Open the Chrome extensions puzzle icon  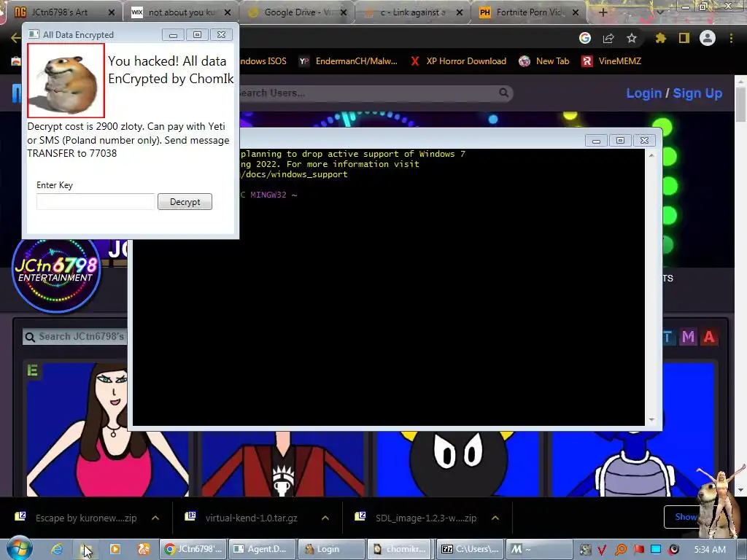point(660,38)
